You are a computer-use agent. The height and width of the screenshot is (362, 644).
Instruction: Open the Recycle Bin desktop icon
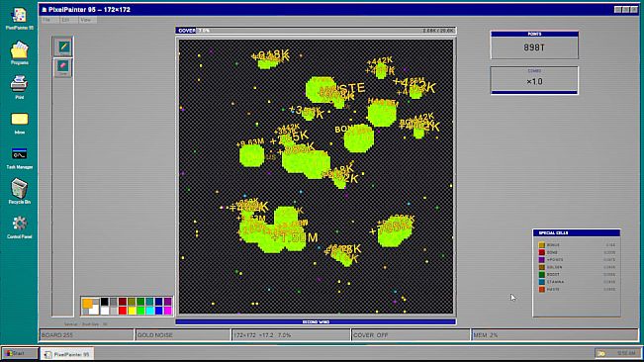[20, 192]
